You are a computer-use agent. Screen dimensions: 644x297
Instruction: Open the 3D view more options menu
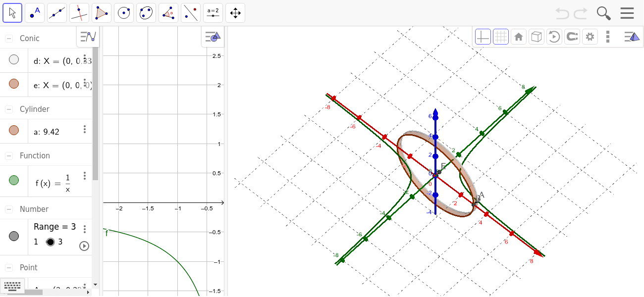(608, 36)
